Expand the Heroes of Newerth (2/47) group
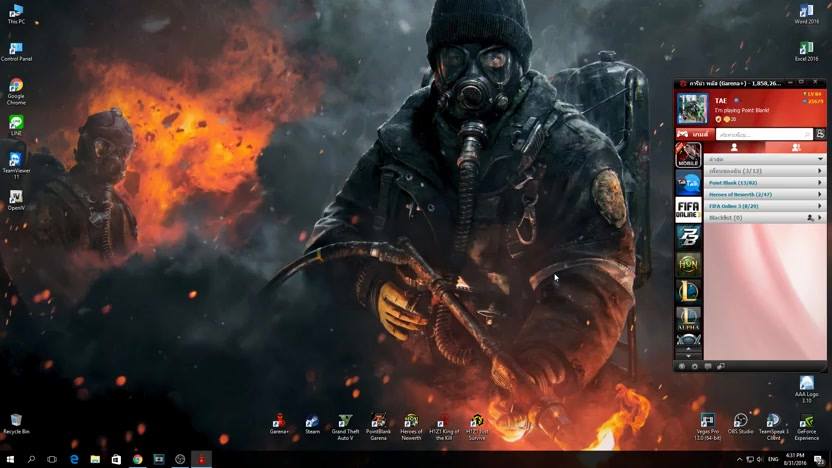The image size is (832, 468). (765, 194)
